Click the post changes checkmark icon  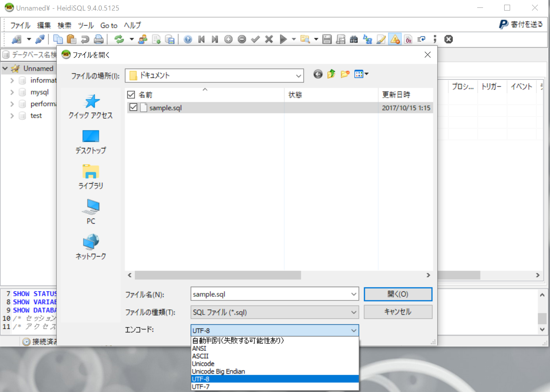coord(255,39)
